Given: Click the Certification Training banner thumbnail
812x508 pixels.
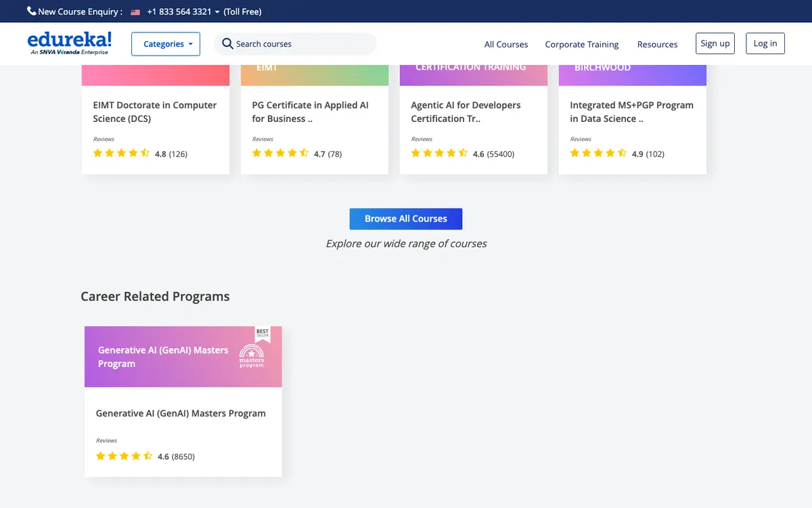Looking at the screenshot, I should (x=474, y=75).
